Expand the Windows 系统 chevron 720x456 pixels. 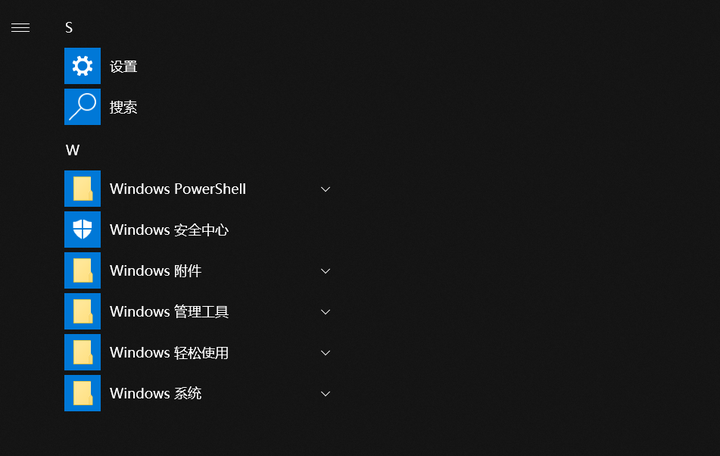click(326, 394)
